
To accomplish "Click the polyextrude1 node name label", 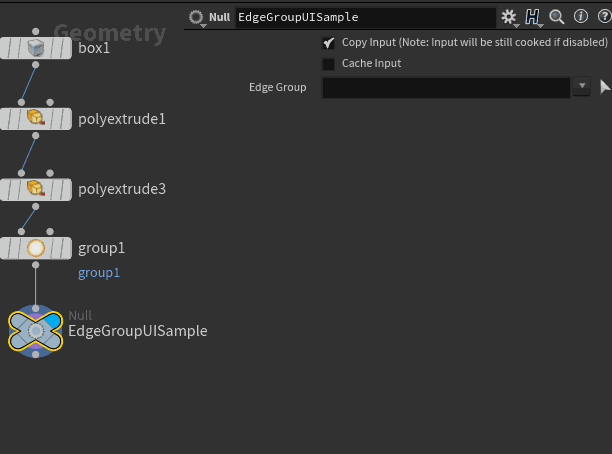I will click(x=122, y=119).
